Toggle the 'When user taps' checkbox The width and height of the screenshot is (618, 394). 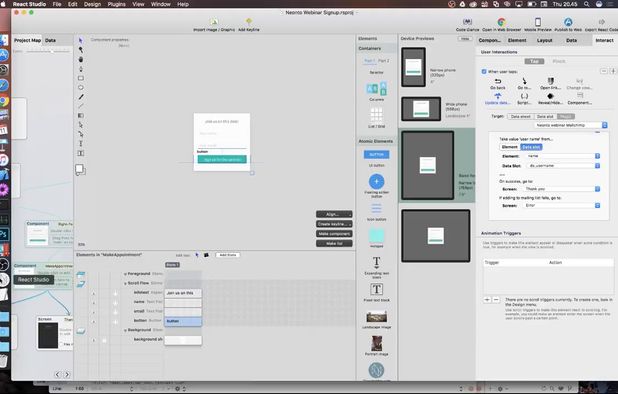[484, 72]
